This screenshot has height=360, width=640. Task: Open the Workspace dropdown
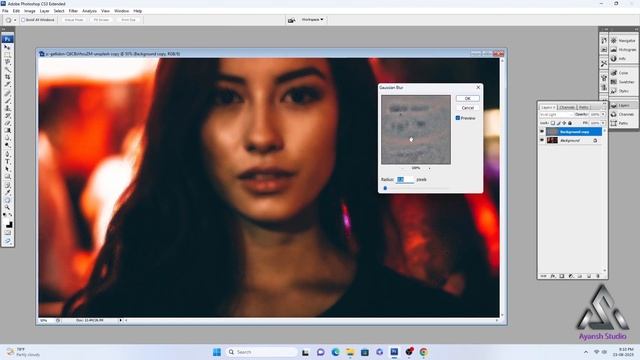click(x=312, y=20)
